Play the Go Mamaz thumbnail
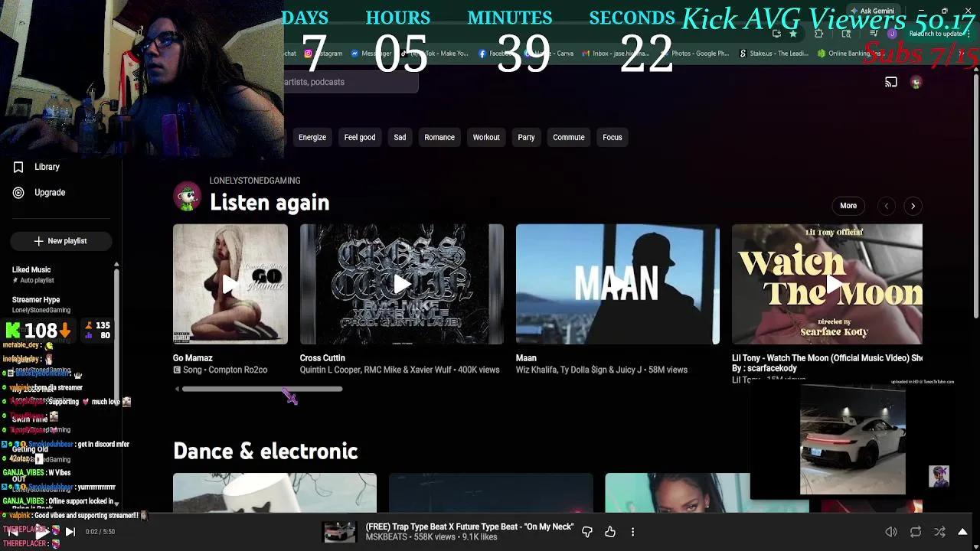Image resolution: width=980 pixels, height=551 pixels. pyautogui.click(x=230, y=284)
